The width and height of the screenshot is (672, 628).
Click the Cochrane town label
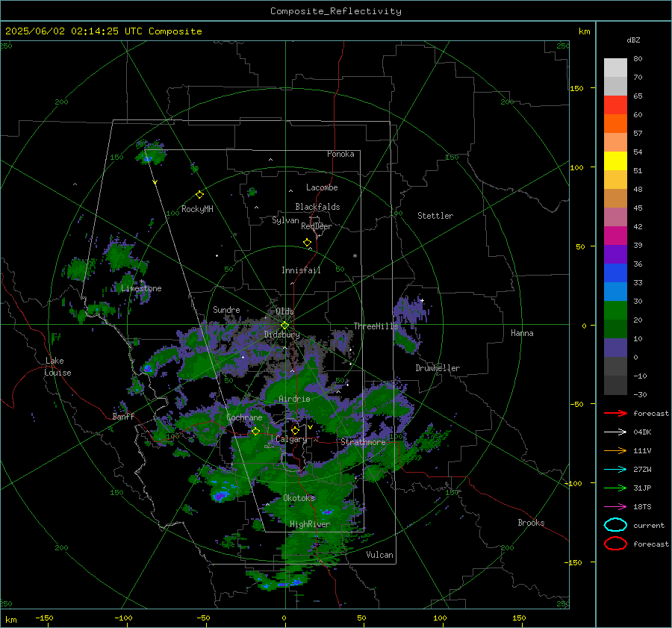click(x=244, y=417)
